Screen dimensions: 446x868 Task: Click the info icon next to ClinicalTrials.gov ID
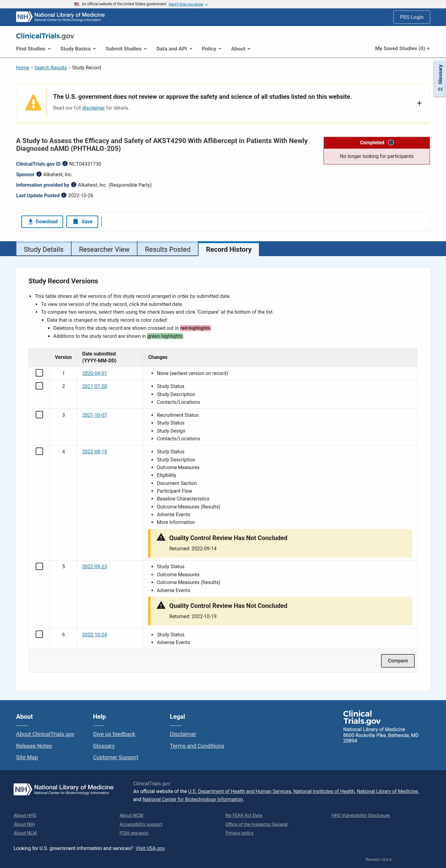pyautogui.click(x=65, y=164)
